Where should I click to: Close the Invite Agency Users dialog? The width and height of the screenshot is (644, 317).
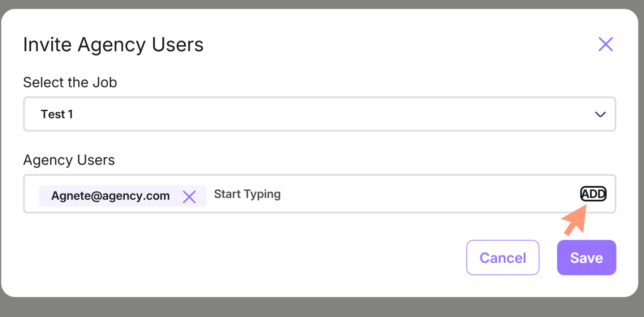tap(605, 44)
